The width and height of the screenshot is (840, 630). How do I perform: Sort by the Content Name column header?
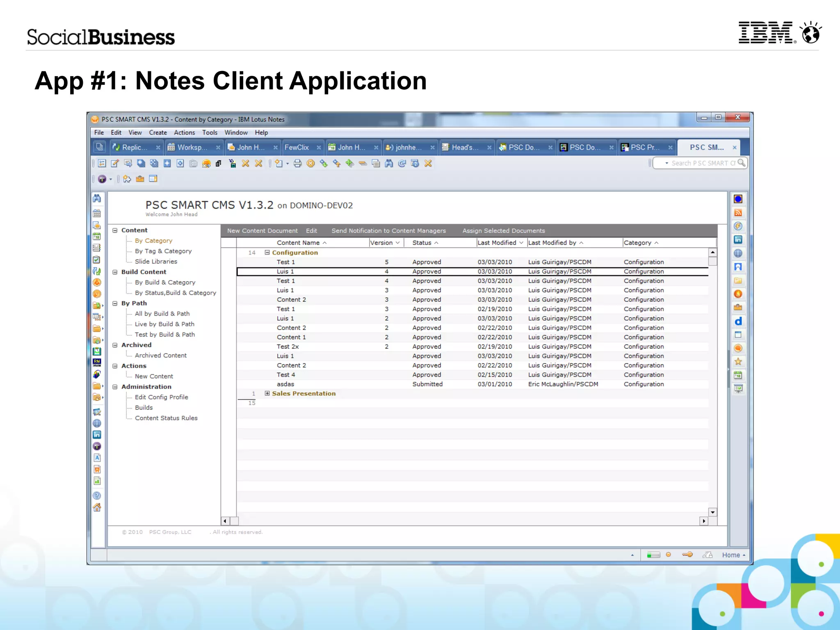pos(302,243)
